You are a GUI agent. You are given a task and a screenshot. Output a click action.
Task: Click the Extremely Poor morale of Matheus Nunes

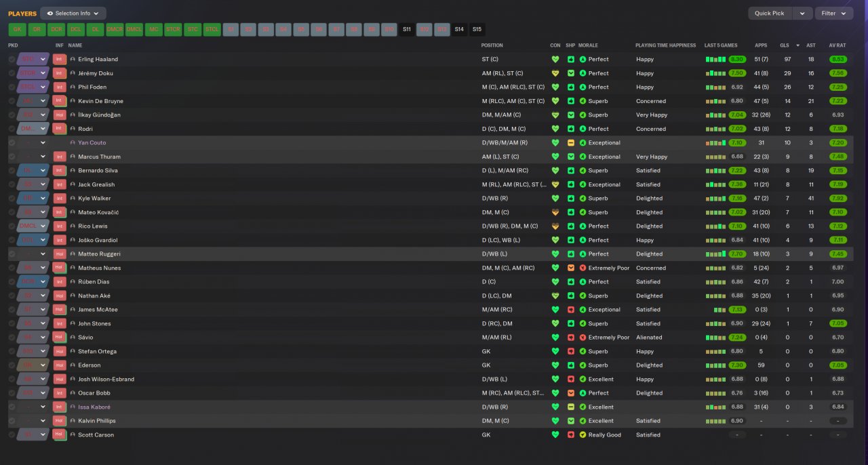coord(609,268)
